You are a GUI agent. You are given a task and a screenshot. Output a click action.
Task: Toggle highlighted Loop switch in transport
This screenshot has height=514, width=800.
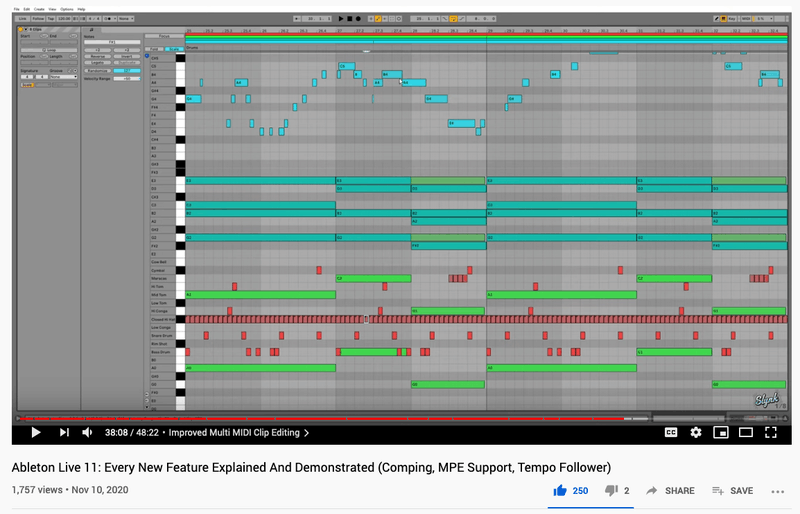[454, 19]
